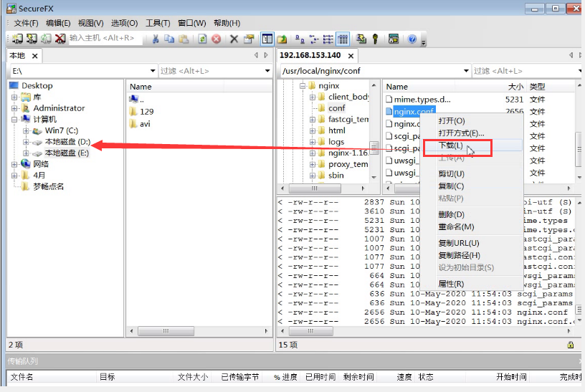Click the Copy toolbar icon
The width and height of the screenshot is (585, 392).
coord(169,39)
